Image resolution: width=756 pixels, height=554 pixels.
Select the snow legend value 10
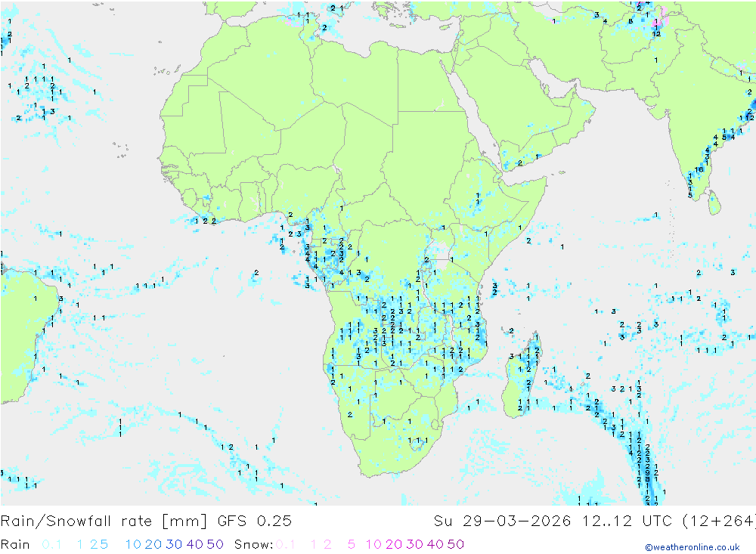[373, 544]
